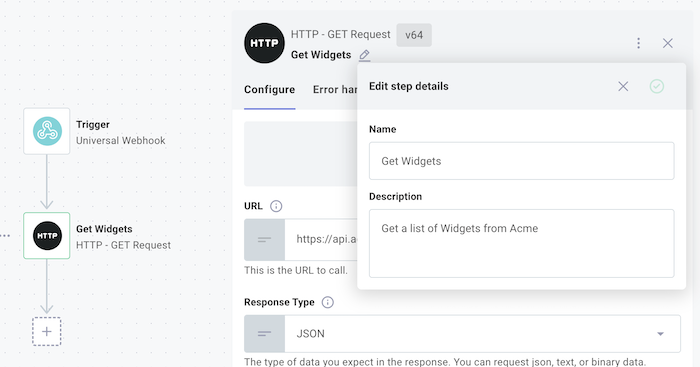Confirm step details with the checkmark icon
The image size is (700, 367).
click(x=657, y=86)
